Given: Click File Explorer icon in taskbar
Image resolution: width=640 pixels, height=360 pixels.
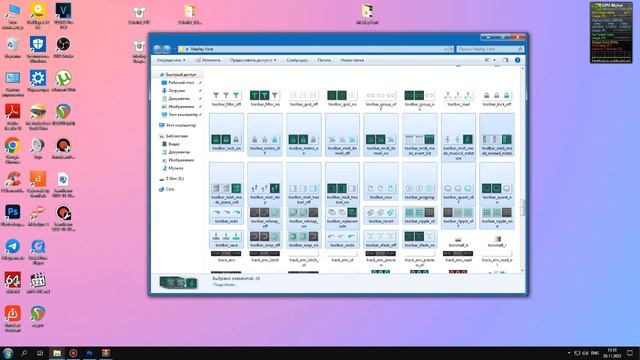Looking at the screenshot, I should coord(57,353).
